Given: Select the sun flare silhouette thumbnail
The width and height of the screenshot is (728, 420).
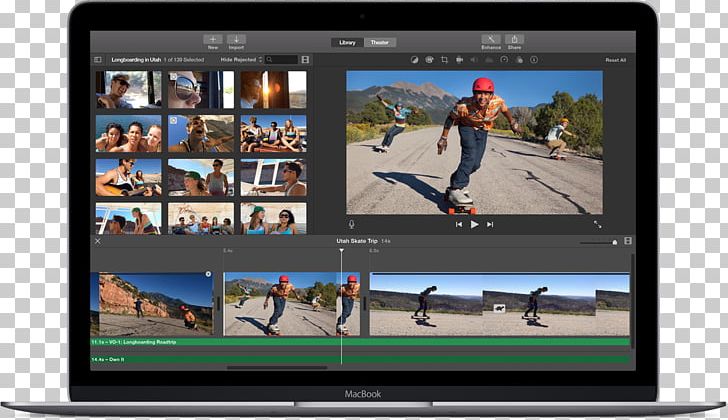Looking at the screenshot, I should tap(273, 90).
